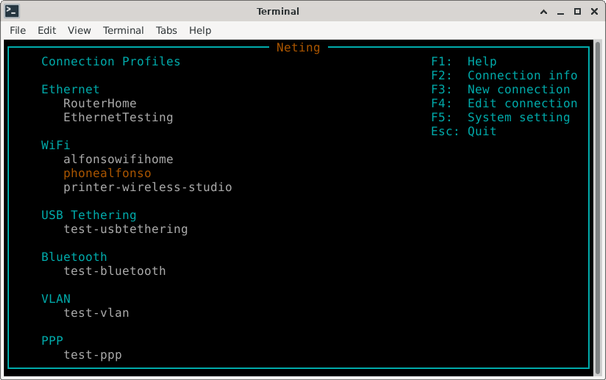Select the test-vlan connection

96,313
